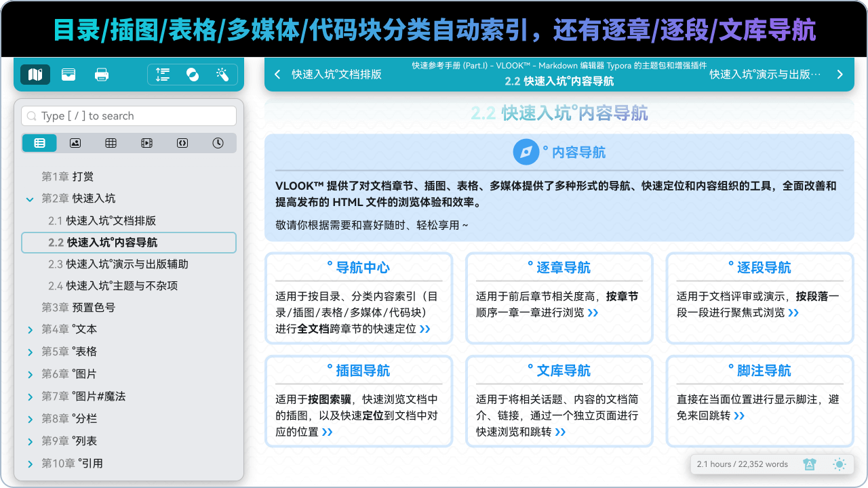
Task: Follow the 逐章导航 card arrow link
Action: point(593,313)
